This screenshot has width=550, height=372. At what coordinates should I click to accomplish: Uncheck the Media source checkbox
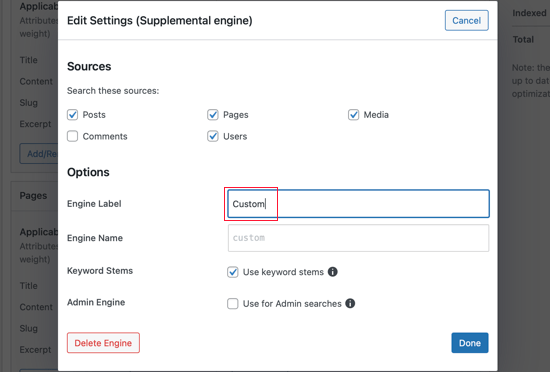pyautogui.click(x=353, y=115)
